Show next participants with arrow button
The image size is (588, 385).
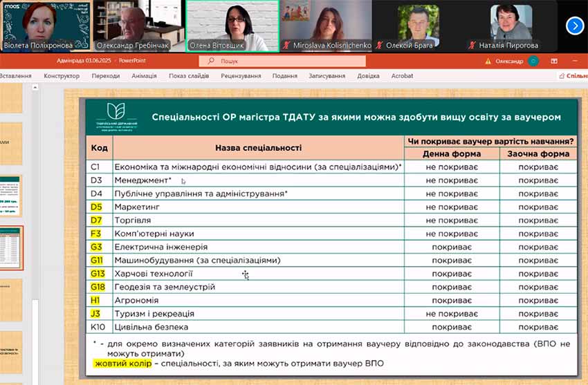[x=574, y=26]
